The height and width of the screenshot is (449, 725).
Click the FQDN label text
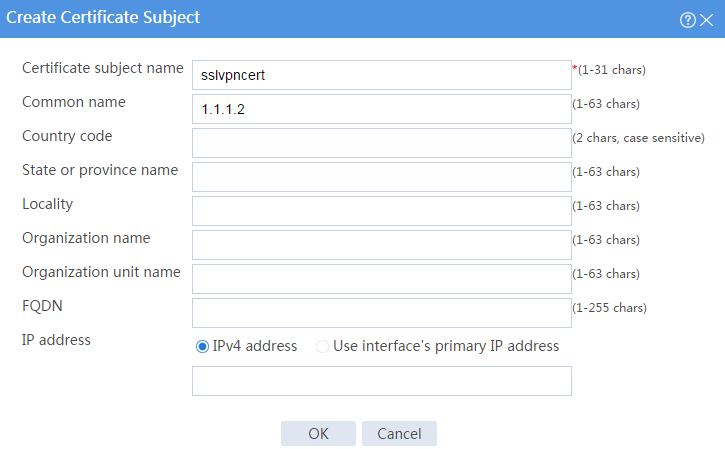tap(42, 306)
